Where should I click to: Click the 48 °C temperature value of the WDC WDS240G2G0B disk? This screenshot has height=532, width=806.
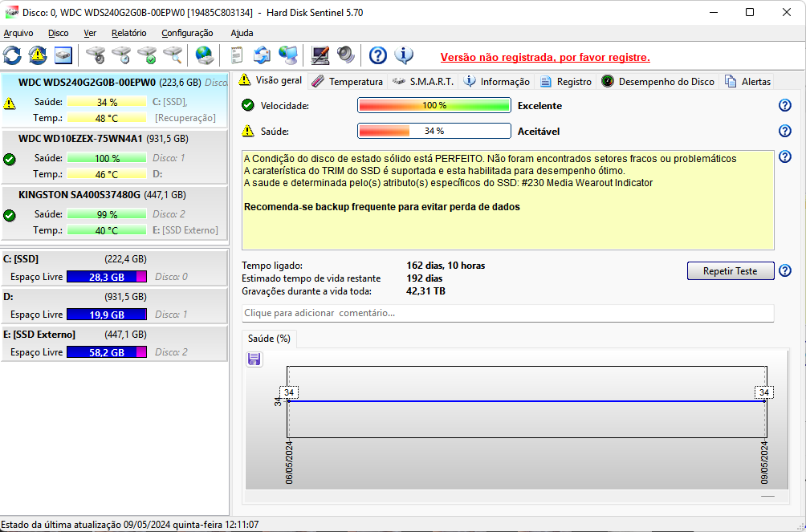click(x=107, y=118)
